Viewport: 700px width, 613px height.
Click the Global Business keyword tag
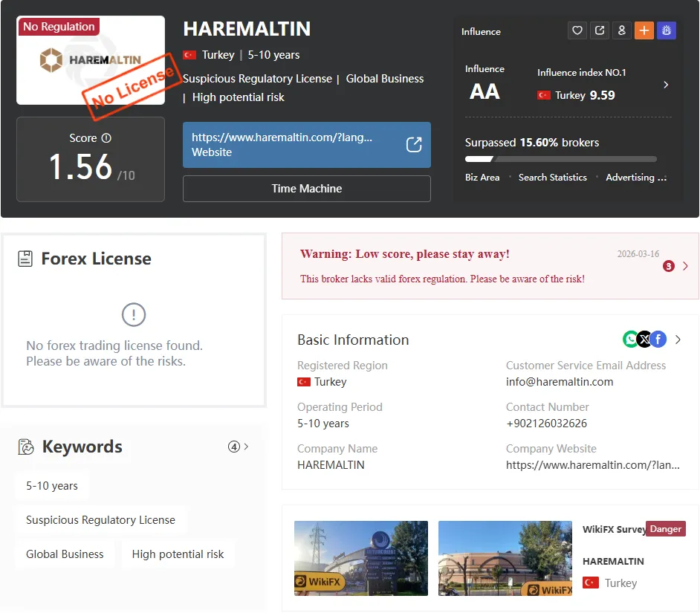click(x=65, y=554)
